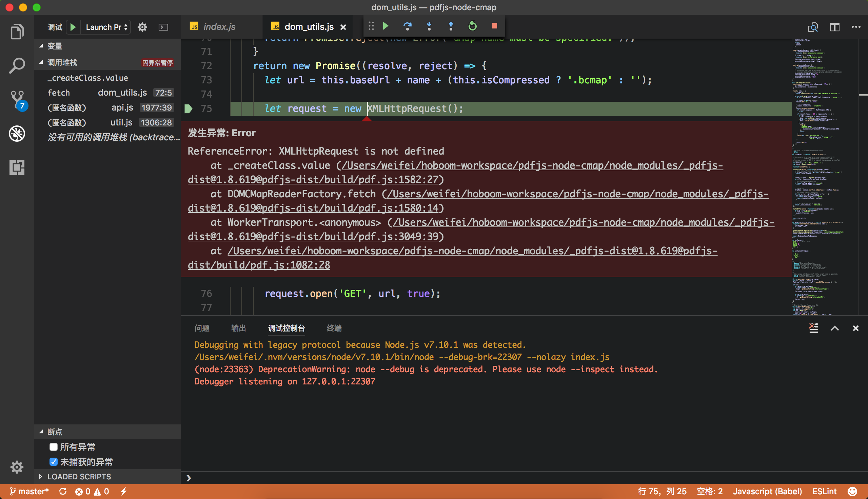Image resolution: width=868 pixels, height=499 pixels.
Task: Select the util.js 1306:28 stack frame
Action: coord(107,122)
